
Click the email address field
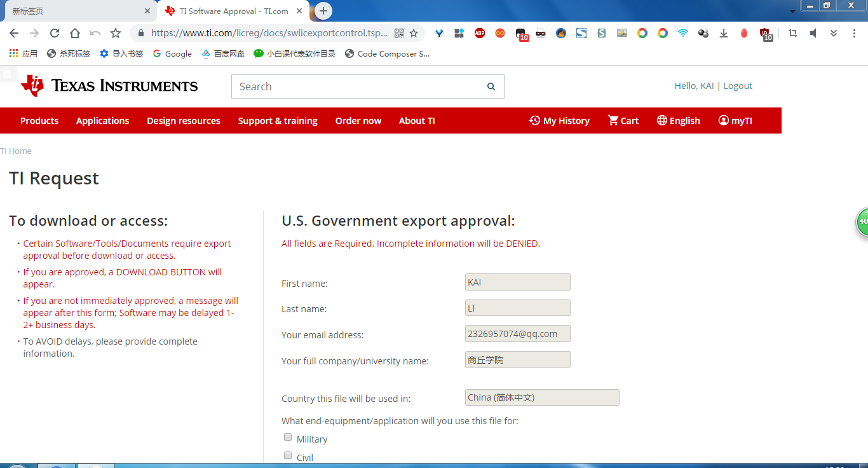click(518, 334)
